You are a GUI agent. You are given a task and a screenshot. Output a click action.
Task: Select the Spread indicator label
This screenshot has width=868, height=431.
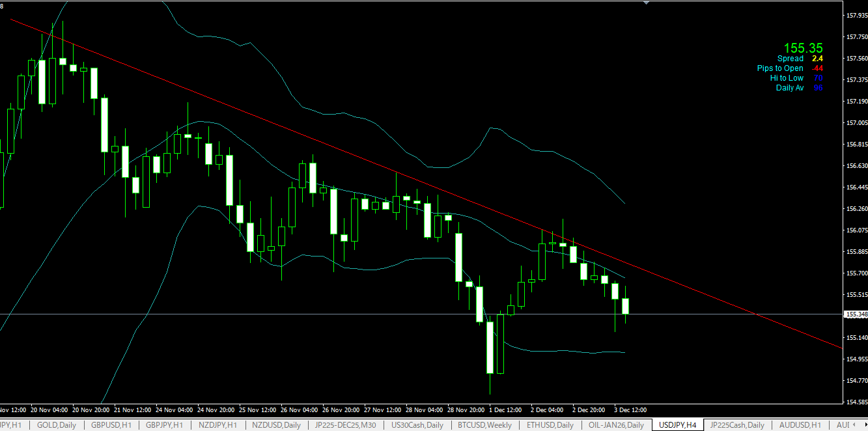(790, 59)
